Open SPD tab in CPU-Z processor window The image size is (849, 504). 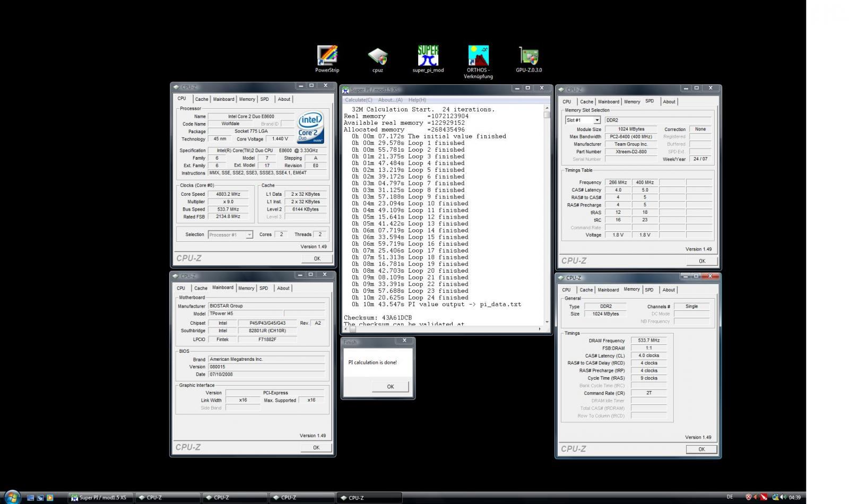pos(265,99)
